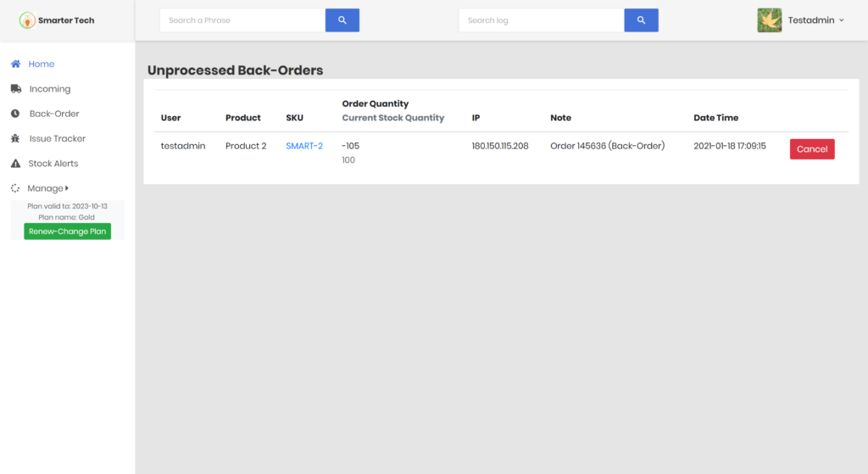Viewport: 868px width, 474px height.
Task: Click the truck icon beside Incoming
Action: click(x=15, y=89)
